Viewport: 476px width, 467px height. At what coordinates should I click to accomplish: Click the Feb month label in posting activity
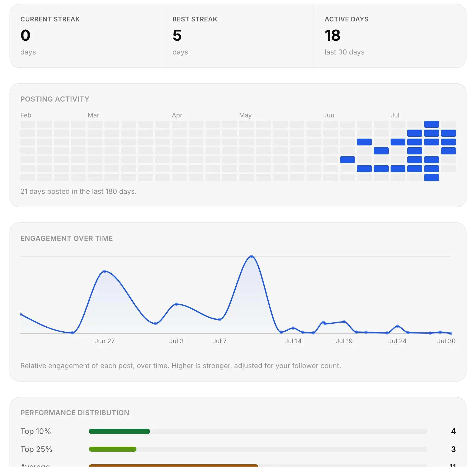[x=26, y=115]
